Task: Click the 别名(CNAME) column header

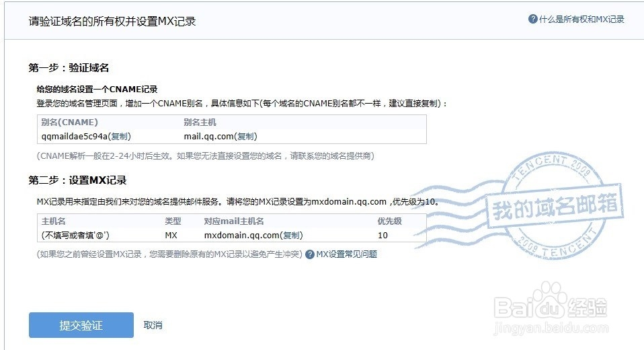Action: 69,122
